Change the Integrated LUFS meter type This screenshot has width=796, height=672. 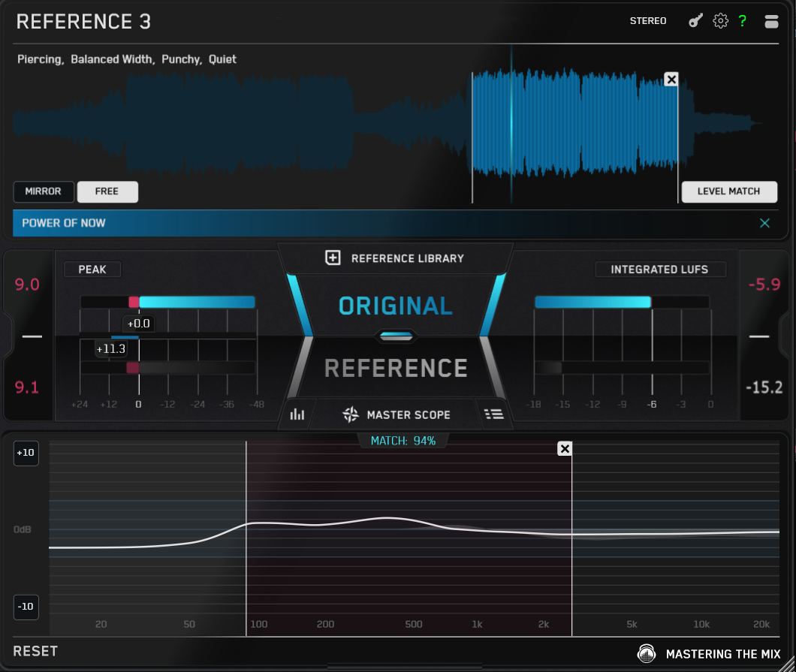pos(659,269)
